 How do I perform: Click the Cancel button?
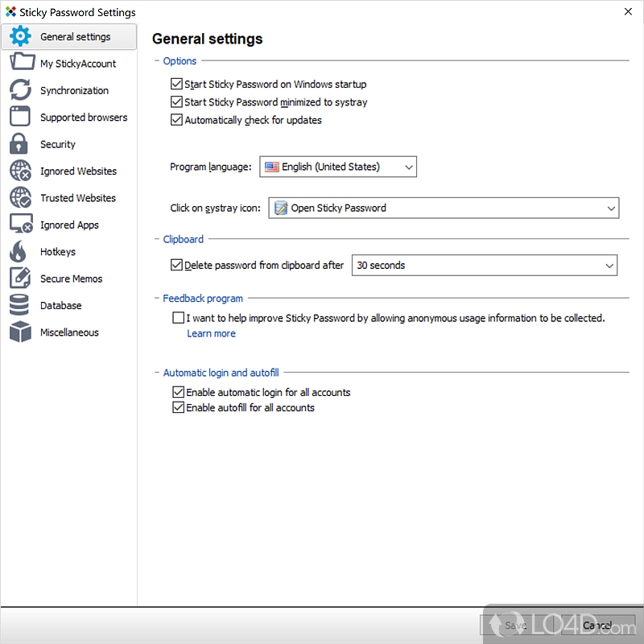(597, 625)
